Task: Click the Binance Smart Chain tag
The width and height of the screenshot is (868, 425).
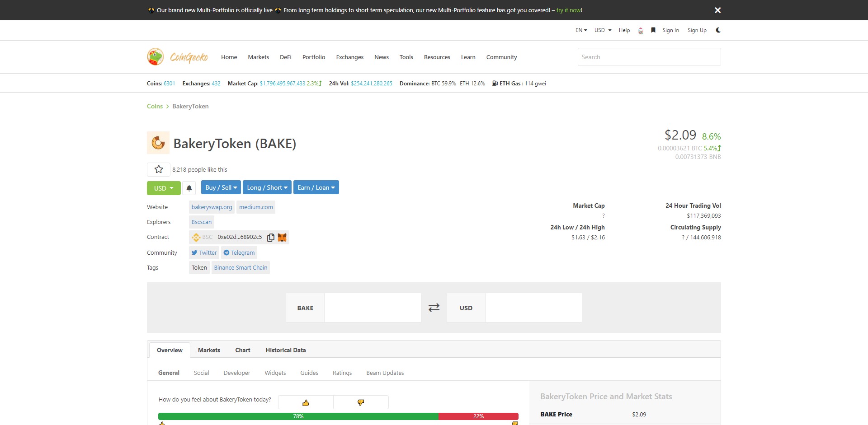Action: click(241, 267)
